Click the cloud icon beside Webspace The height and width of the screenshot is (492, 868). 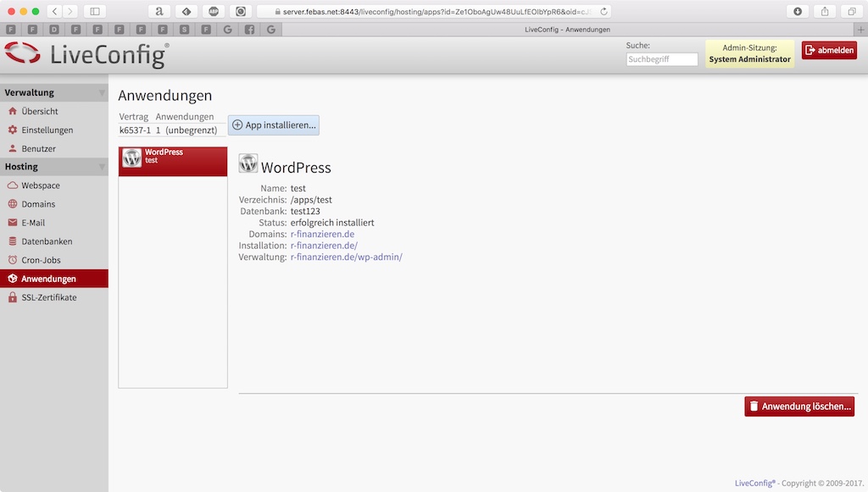point(13,185)
